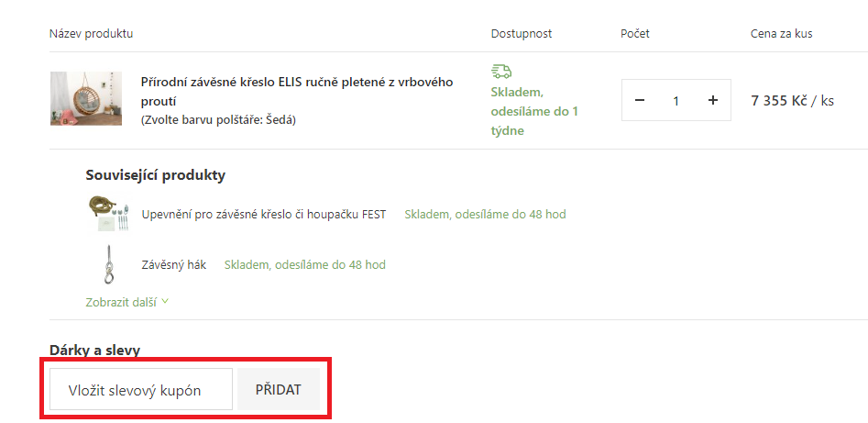Open the Upevnění pro závěsné křeslo FEST link
The width and height of the screenshot is (868, 423).
click(x=263, y=215)
